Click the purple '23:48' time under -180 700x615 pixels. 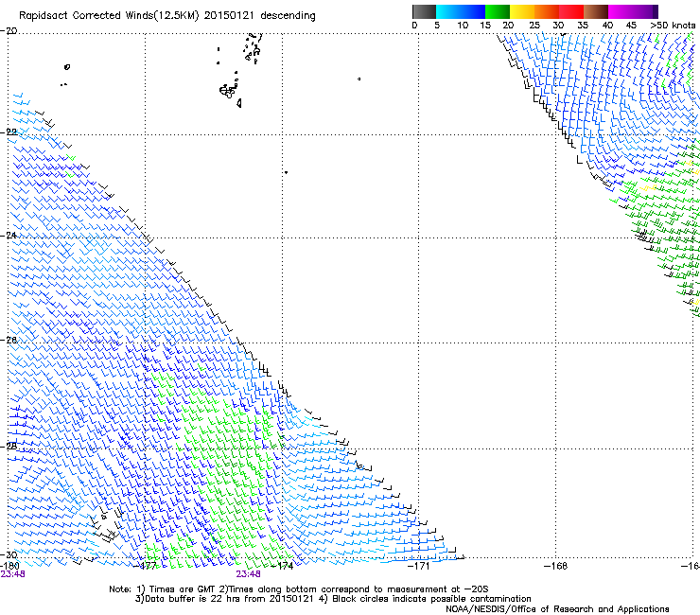12,574
